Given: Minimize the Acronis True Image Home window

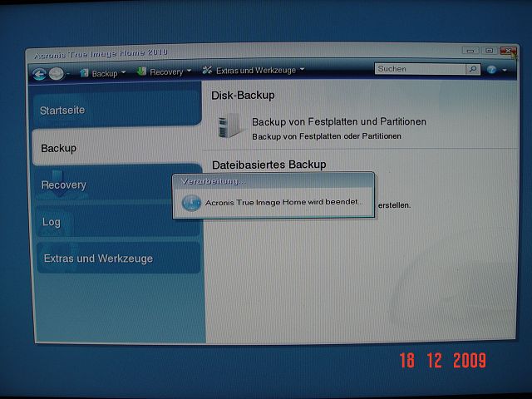Looking at the screenshot, I should [470, 51].
